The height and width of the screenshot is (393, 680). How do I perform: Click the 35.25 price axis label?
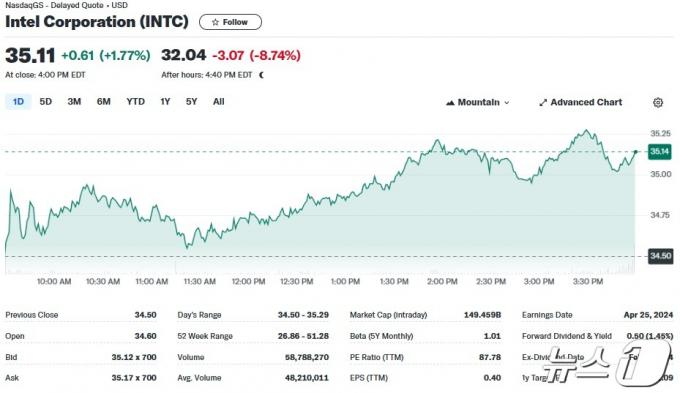(660, 133)
